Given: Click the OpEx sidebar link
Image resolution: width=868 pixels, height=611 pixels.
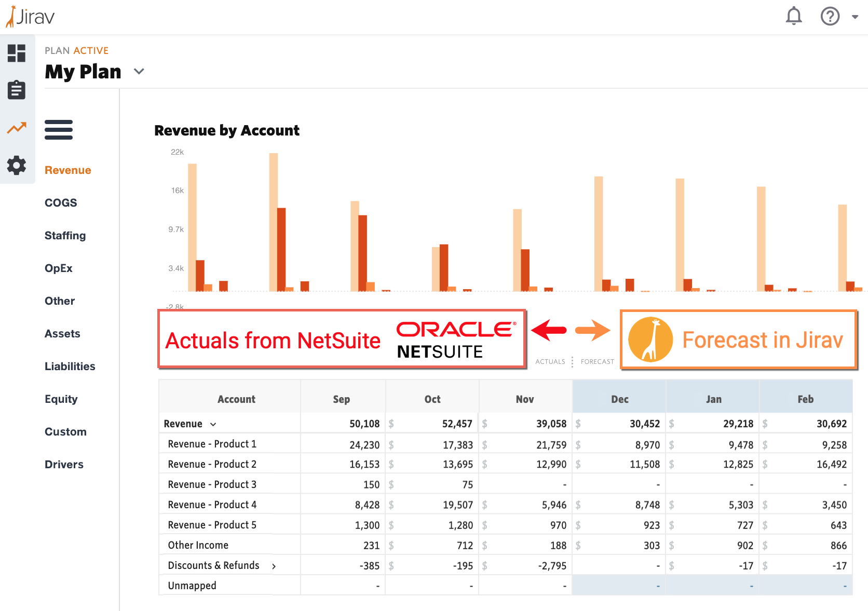Looking at the screenshot, I should click(x=58, y=268).
